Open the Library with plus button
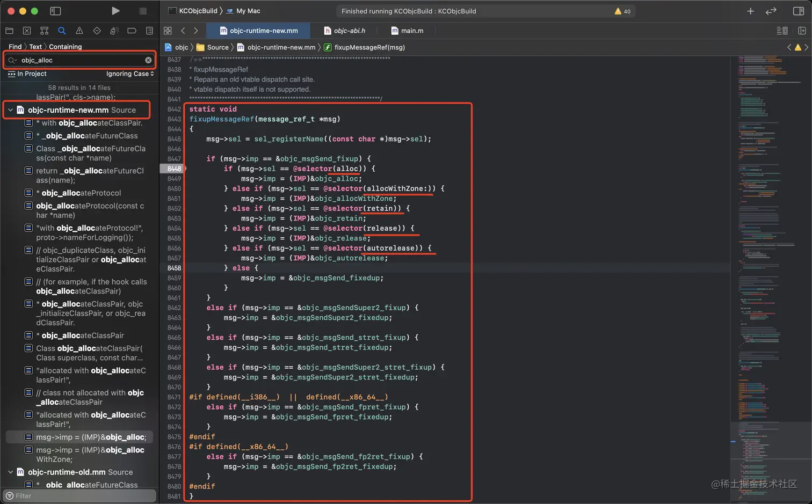The width and height of the screenshot is (812, 504). pyautogui.click(x=750, y=11)
